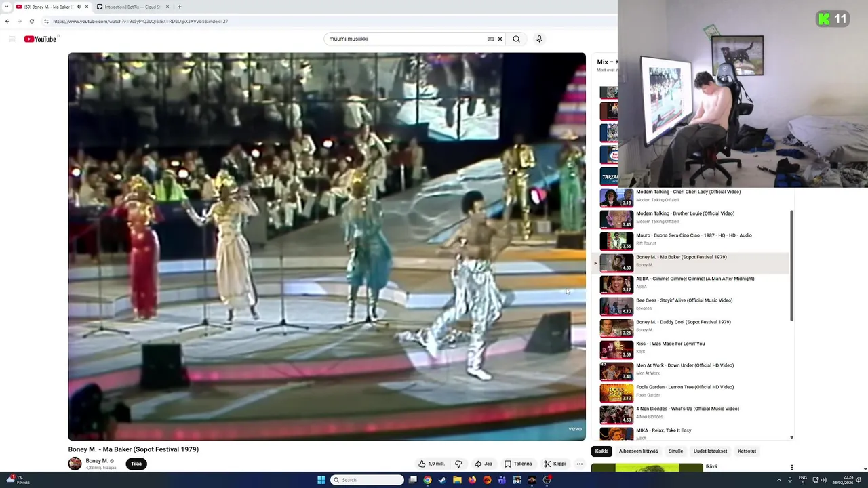Play Kiss I Was Made For Lovin' You
This screenshot has width=868, height=488.
pos(692,349)
